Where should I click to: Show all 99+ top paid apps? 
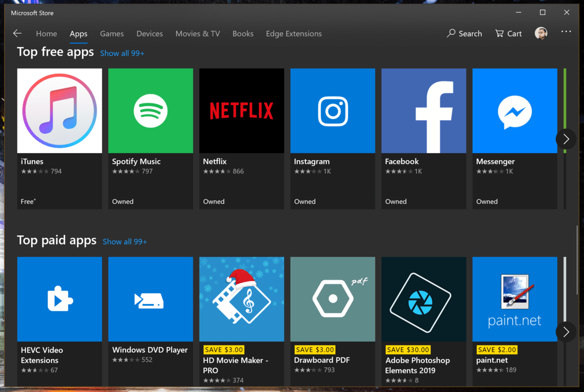[x=125, y=242]
